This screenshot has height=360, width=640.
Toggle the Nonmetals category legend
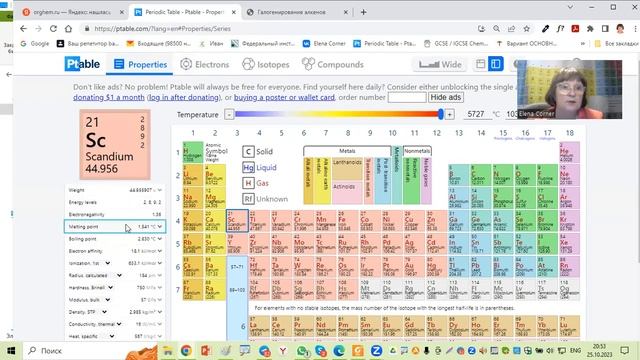[417, 151]
